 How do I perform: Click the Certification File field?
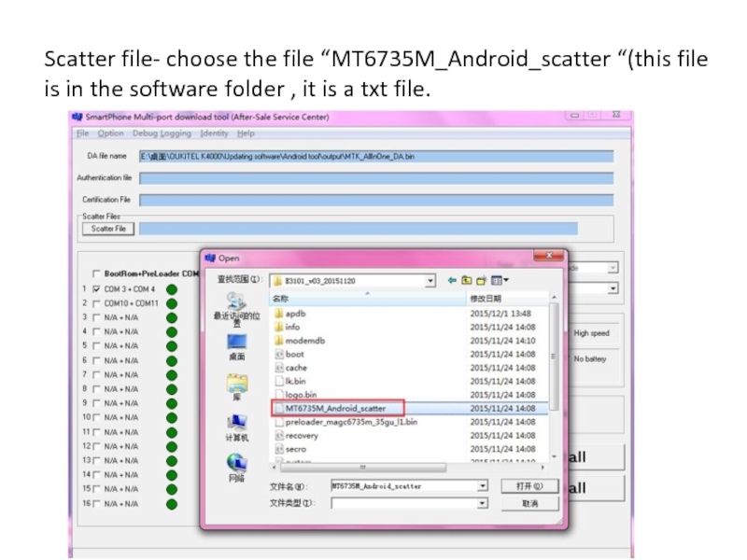(x=376, y=200)
